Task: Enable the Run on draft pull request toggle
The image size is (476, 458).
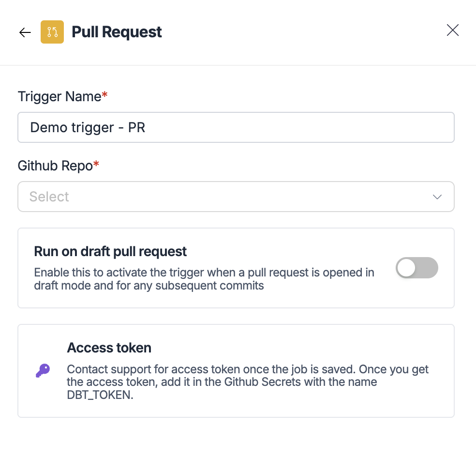Action: [x=417, y=268]
